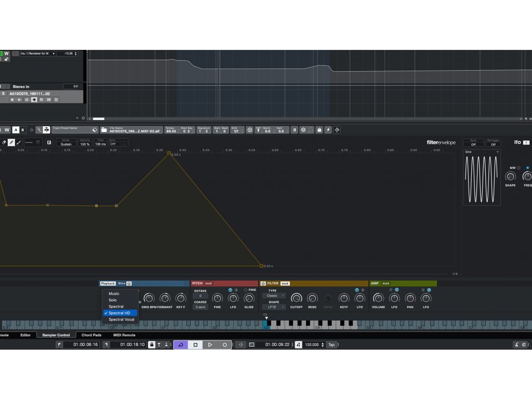The width and height of the screenshot is (532, 399).
Task: Switch to the Chord Pads tab
Action: point(91,335)
